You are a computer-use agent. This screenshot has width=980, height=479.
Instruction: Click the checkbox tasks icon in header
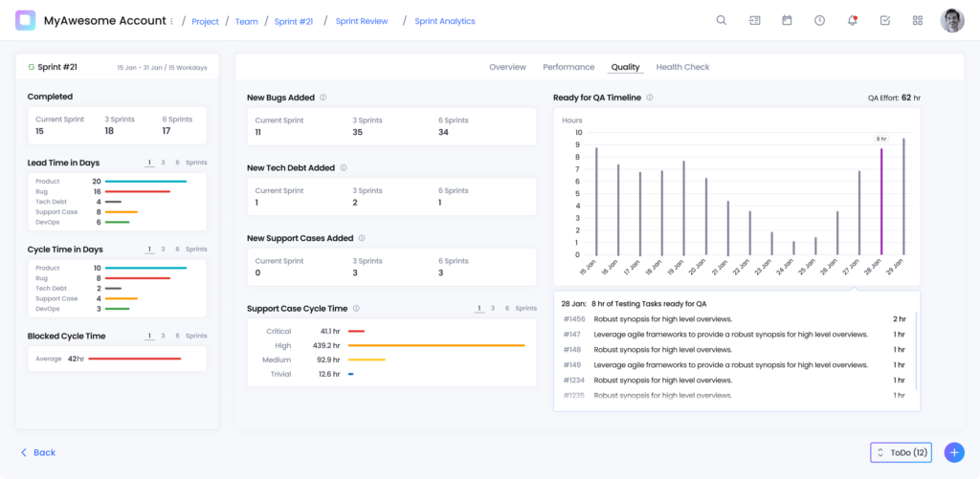point(884,21)
